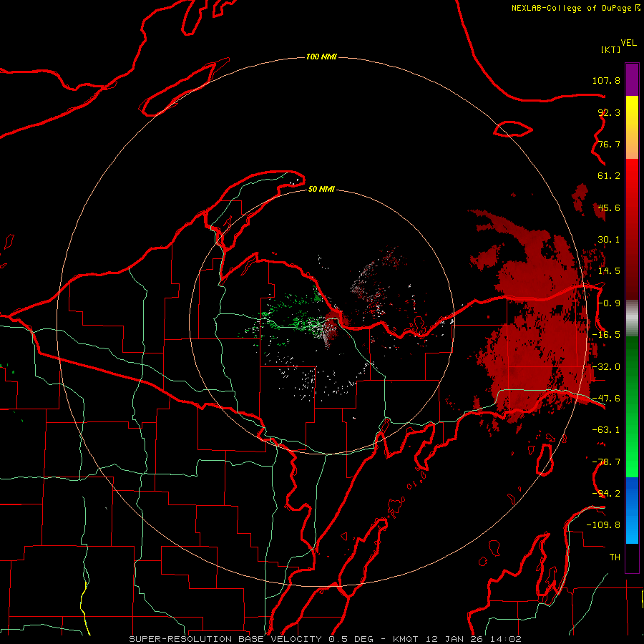
Task: Click the gray segment of color bar
Action: (632, 318)
